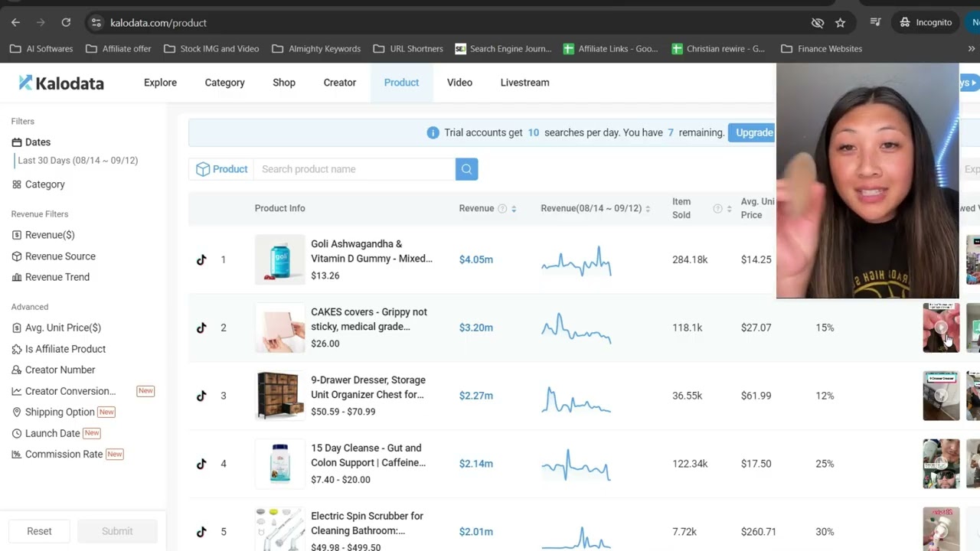Open Affiliate offer bookmark folder
The width and height of the screenshot is (980, 551).
tap(118, 48)
